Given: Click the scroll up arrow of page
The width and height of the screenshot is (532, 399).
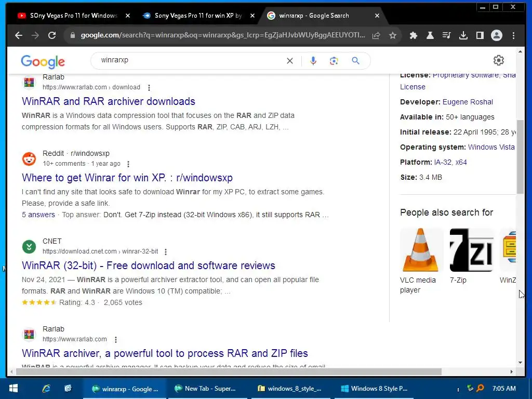Looking at the screenshot, I should click(520, 52).
